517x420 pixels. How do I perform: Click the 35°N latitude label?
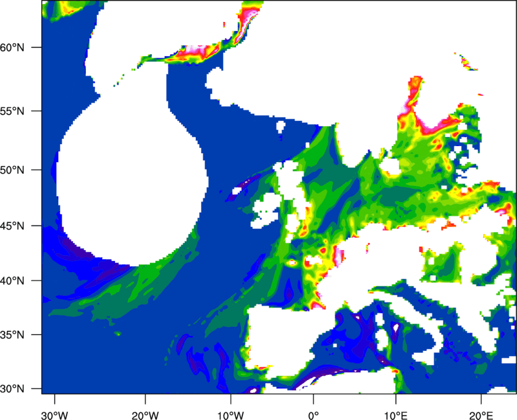pos(12,335)
